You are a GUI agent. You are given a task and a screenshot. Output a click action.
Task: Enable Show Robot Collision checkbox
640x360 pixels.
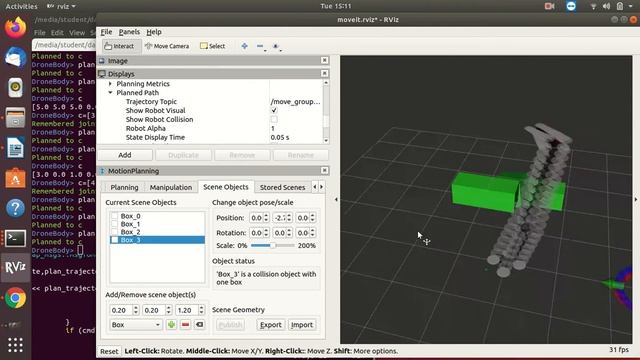(x=274, y=119)
